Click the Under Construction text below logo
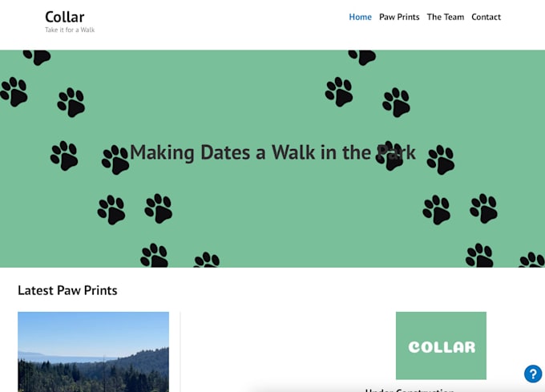 coord(410,390)
